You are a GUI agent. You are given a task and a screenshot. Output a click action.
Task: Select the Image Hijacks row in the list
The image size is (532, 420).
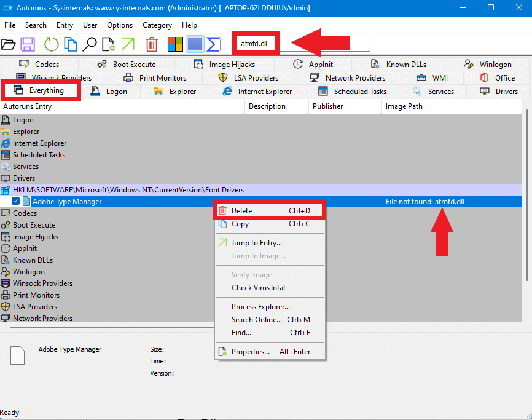[x=260, y=237]
